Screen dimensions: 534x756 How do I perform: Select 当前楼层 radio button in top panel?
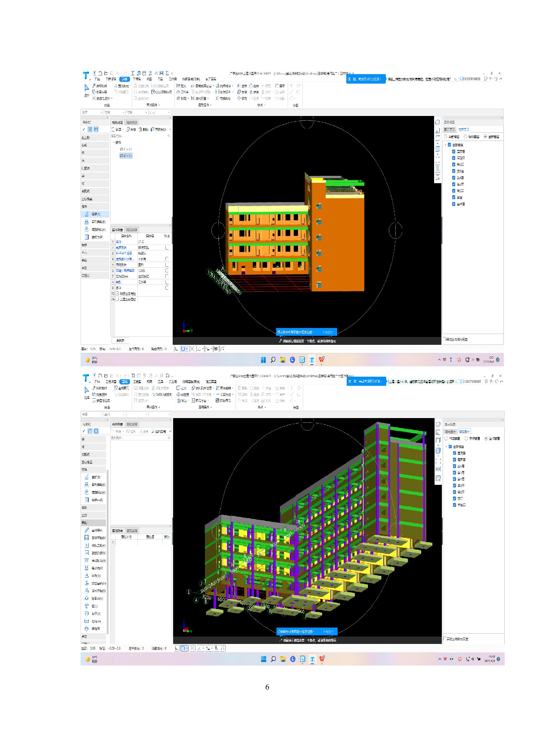point(446,137)
